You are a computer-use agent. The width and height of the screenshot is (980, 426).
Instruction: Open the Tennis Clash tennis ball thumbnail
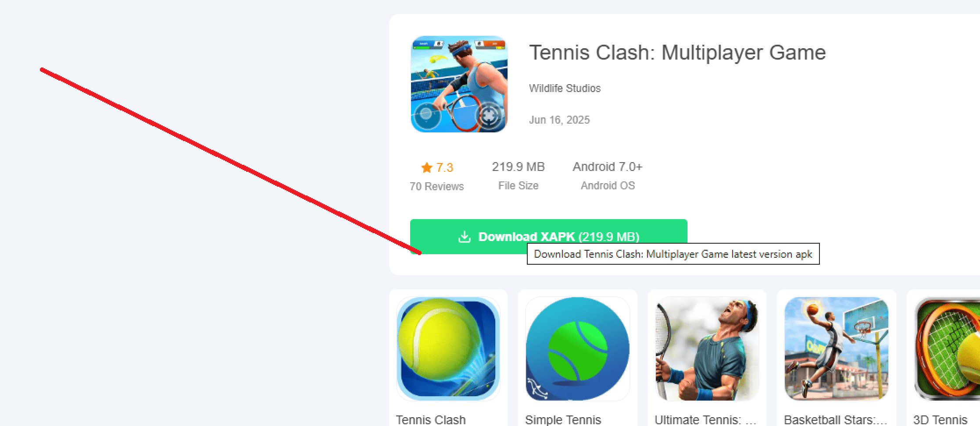pos(448,349)
